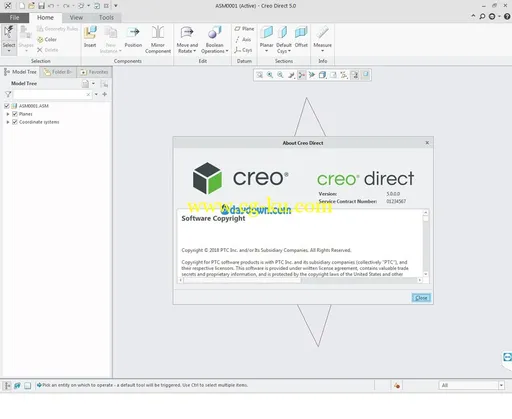Image resolution: width=512 pixels, height=419 pixels.
Task: Click the Redo icon in quick access toolbar
Action: coord(66,6)
